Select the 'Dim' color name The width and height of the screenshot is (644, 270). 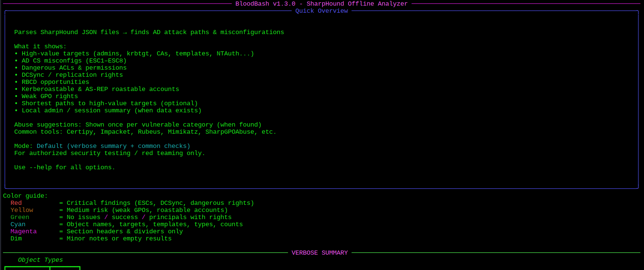point(16,239)
